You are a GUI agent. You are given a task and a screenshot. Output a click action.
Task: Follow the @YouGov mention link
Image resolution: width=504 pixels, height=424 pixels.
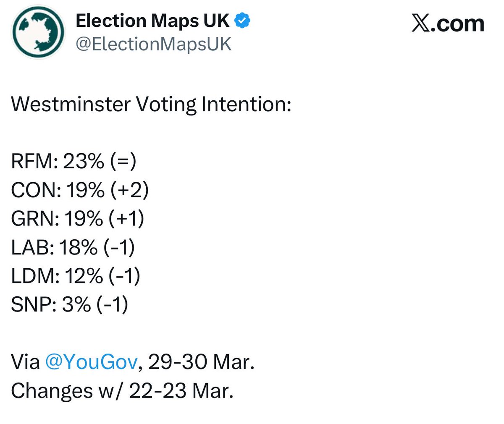pyautogui.click(x=91, y=361)
